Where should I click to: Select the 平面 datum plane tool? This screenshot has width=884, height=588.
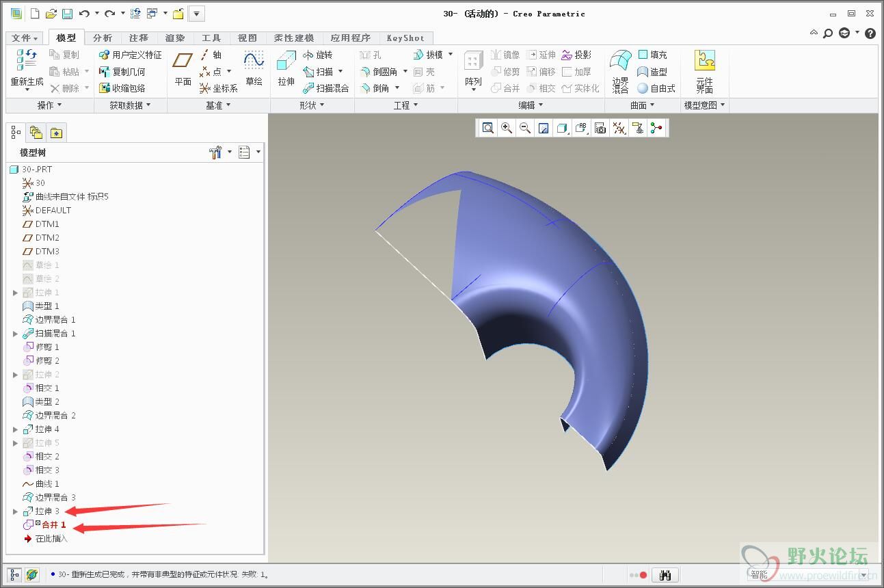click(183, 69)
